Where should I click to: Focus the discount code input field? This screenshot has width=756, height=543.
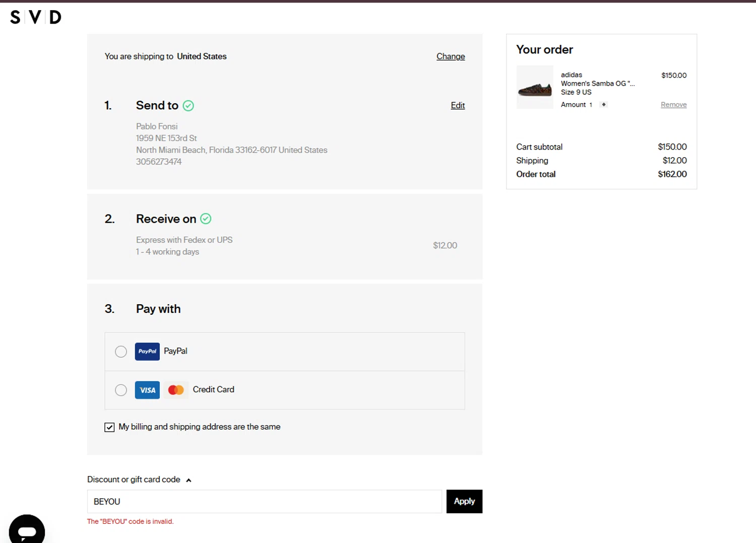pyautogui.click(x=265, y=501)
